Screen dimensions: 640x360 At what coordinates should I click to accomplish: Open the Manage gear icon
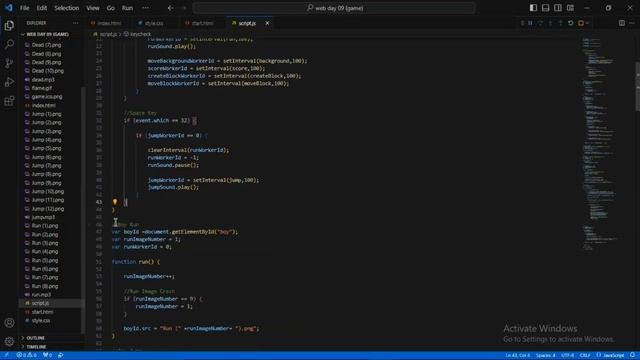click(9, 341)
